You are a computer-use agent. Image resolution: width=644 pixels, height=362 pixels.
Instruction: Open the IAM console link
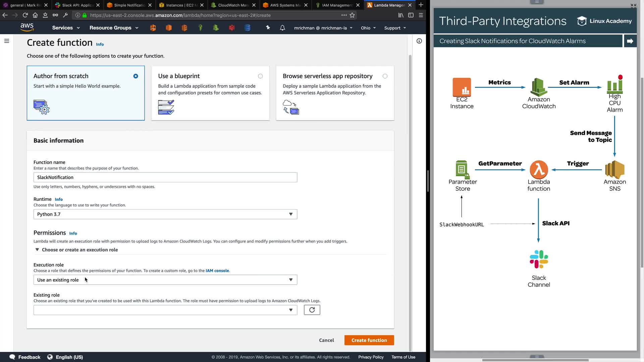pyautogui.click(x=217, y=270)
